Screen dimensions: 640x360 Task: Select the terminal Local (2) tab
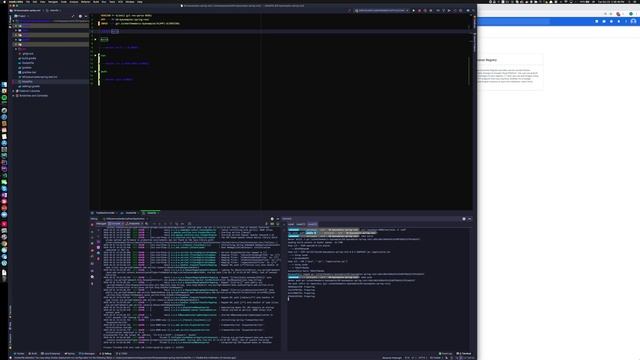[x=301, y=224]
